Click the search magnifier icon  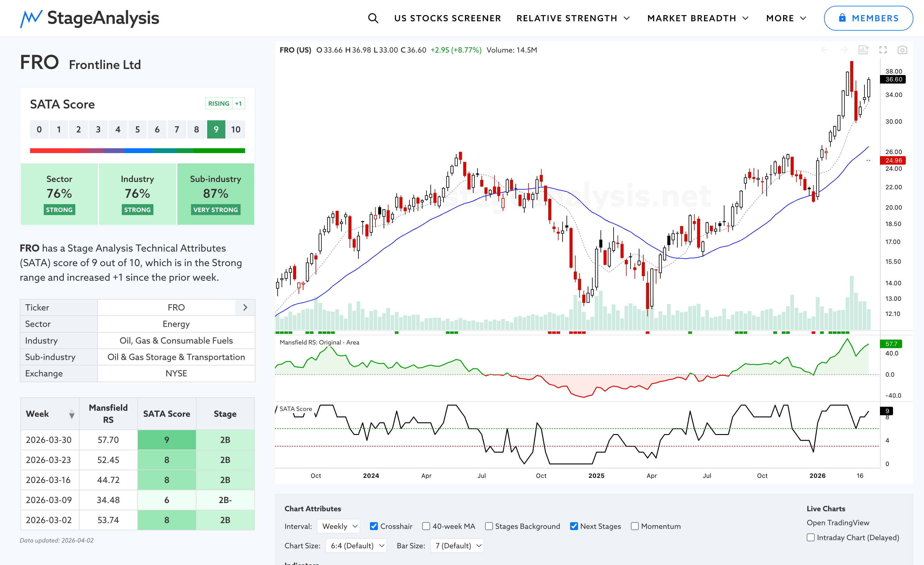[x=373, y=18]
